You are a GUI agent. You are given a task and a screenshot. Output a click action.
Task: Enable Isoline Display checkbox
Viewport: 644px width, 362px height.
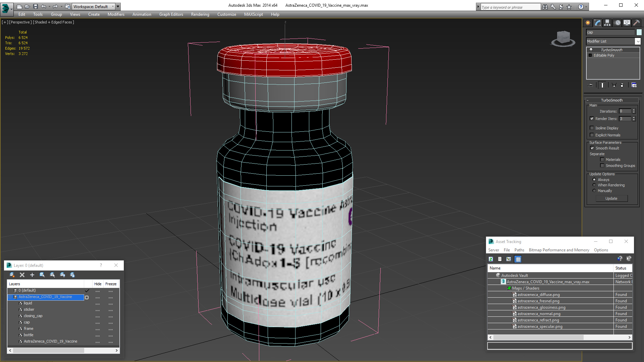point(592,128)
